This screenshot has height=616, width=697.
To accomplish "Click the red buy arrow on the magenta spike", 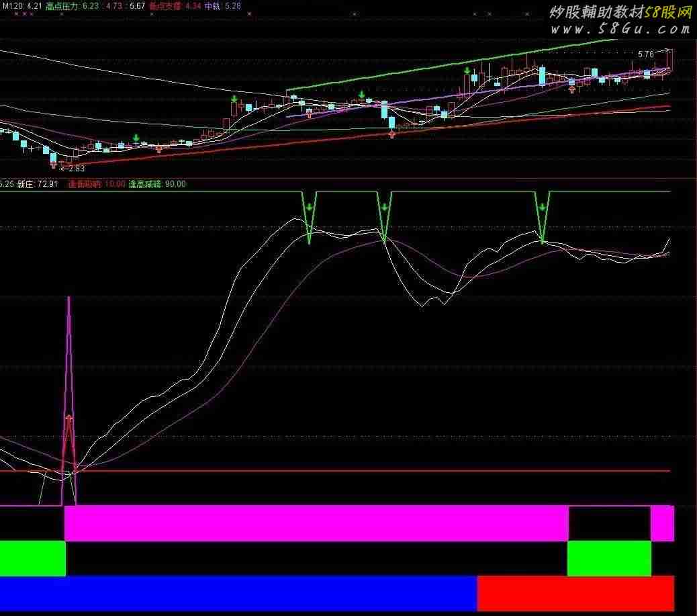I will click(68, 419).
